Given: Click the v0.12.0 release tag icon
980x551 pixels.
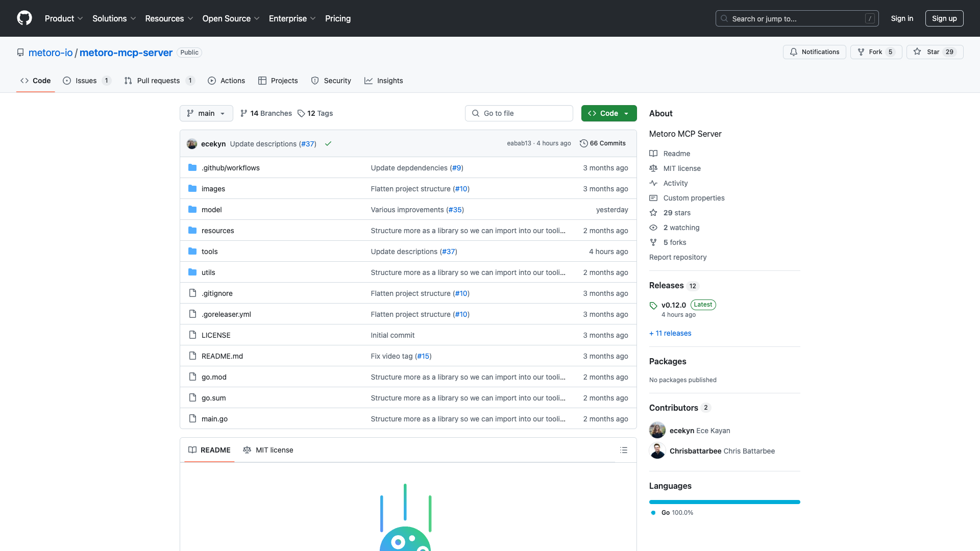Looking at the screenshot, I should (x=653, y=306).
